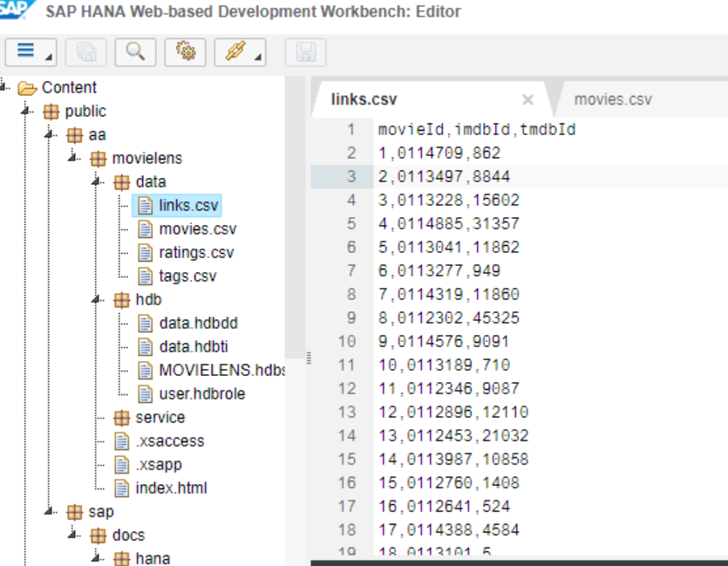Open the ratings.csv file
Image resolution: width=728 pixels, height=566 pixels.
(x=197, y=253)
